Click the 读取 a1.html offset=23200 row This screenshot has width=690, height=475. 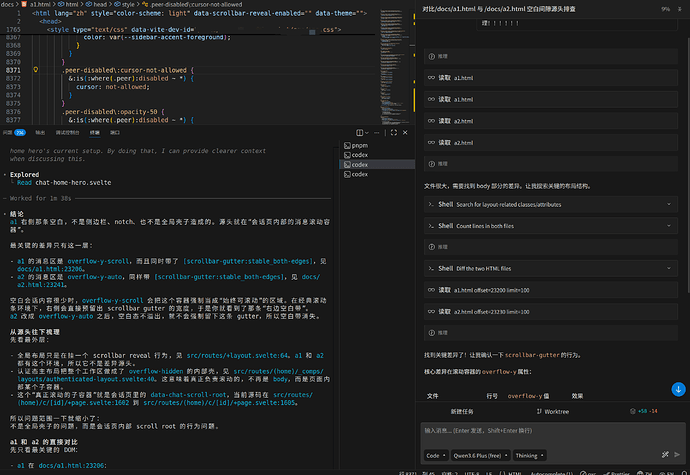pos(550,290)
